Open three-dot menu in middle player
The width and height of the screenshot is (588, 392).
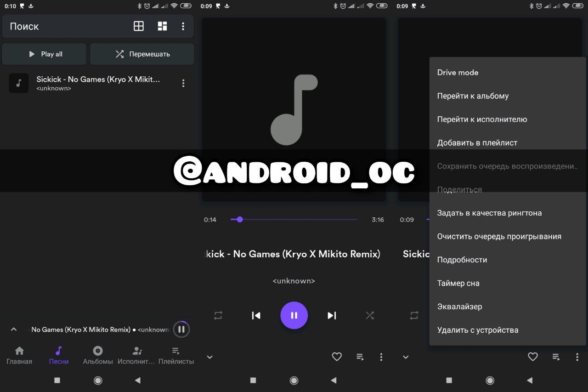(381, 357)
